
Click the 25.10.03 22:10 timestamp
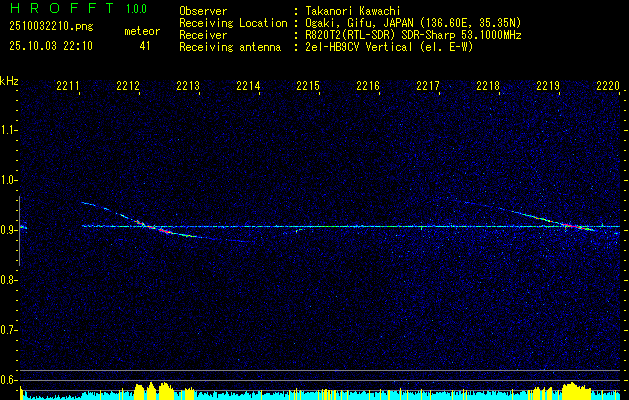click(x=51, y=46)
